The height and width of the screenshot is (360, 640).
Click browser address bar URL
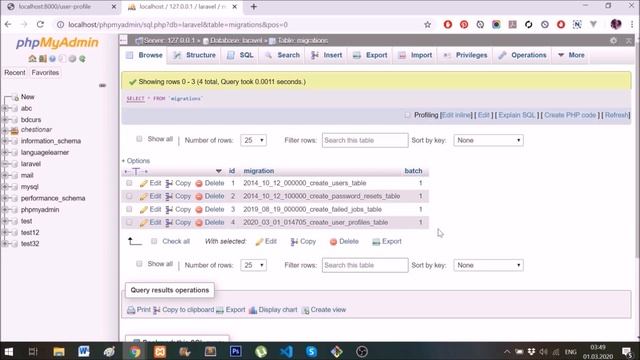[178, 24]
